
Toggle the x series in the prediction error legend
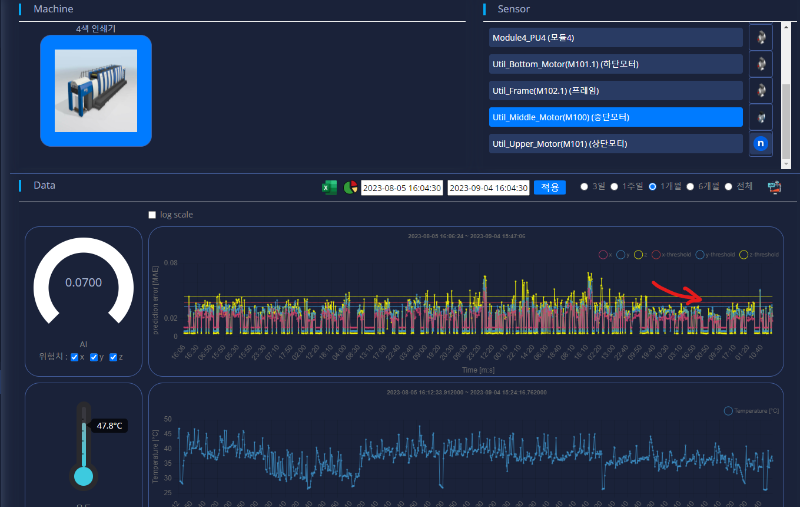(x=605, y=255)
